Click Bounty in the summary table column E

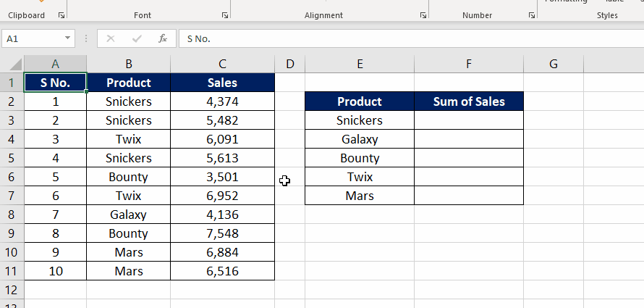tap(360, 158)
